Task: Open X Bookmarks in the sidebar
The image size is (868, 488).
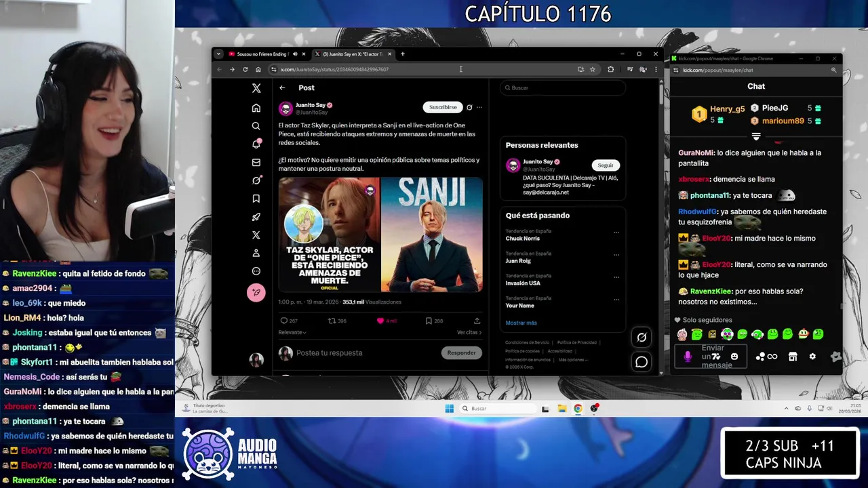Action: point(256,199)
